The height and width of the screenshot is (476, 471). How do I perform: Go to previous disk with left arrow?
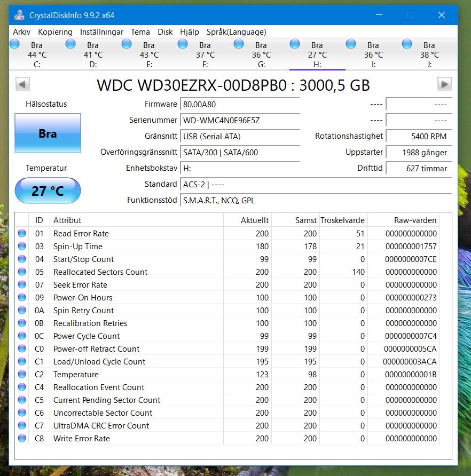click(22, 84)
